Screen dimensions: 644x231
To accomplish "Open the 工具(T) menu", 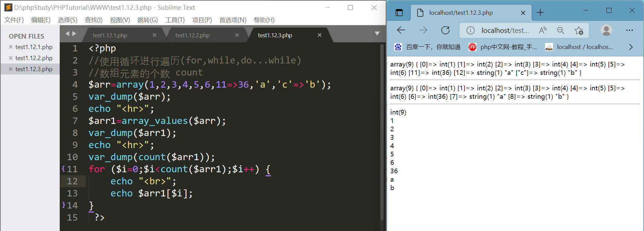I will (175, 20).
